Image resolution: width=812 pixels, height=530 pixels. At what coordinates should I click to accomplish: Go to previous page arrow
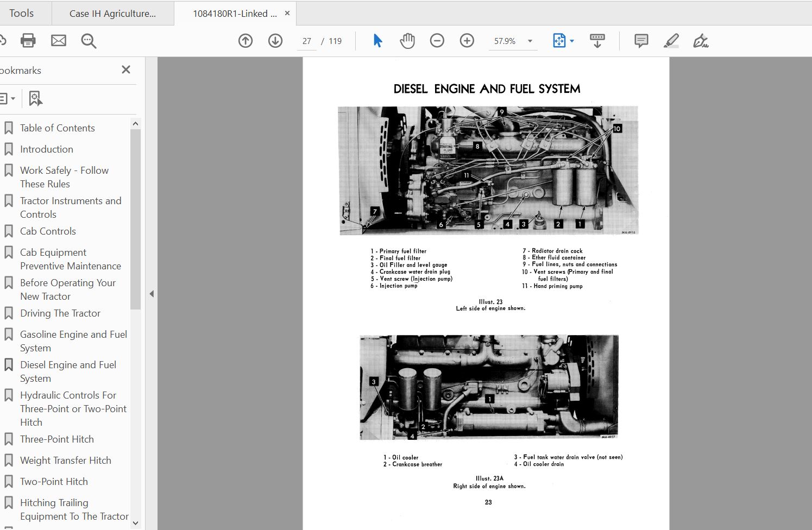[x=246, y=41]
